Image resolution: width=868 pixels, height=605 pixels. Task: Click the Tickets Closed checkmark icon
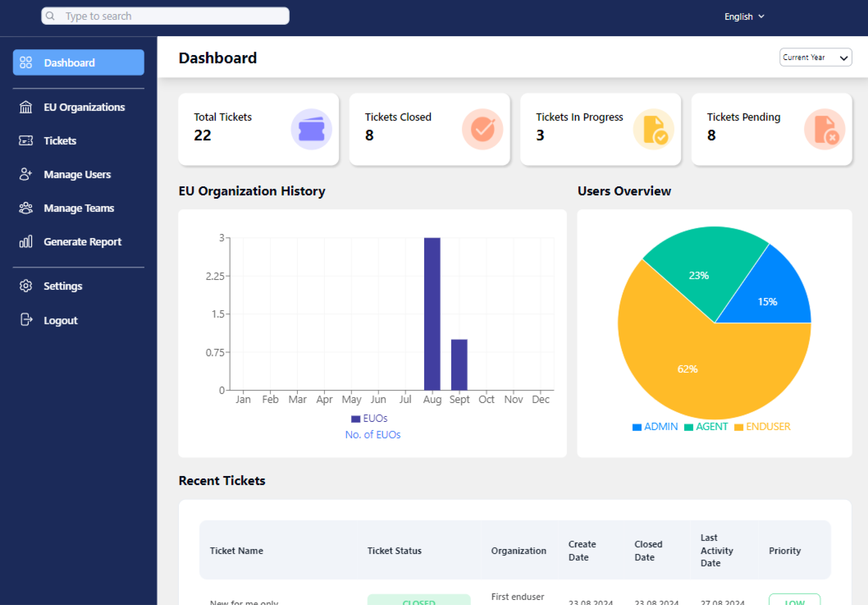click(x=482, y=129)
